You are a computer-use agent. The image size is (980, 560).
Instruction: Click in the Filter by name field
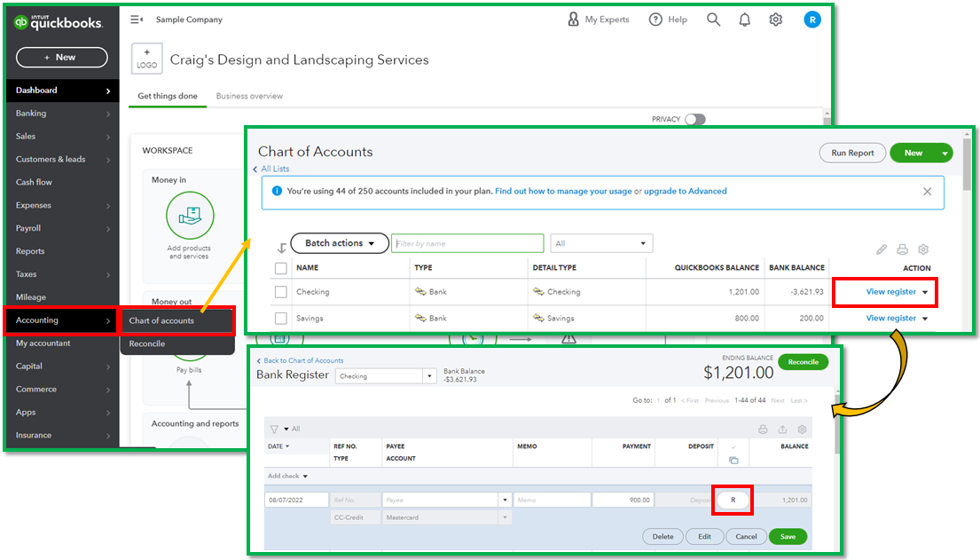pyautogui.click(x=466, y=243)
